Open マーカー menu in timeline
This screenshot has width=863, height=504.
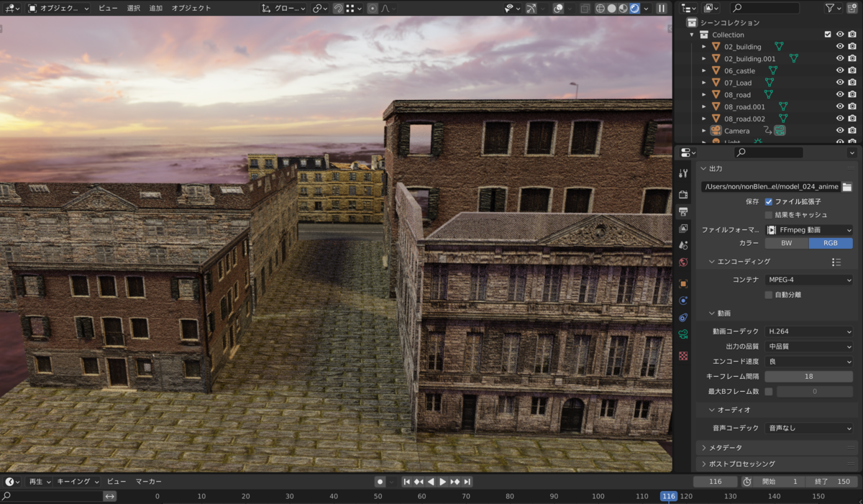click(x=149, y=482)
